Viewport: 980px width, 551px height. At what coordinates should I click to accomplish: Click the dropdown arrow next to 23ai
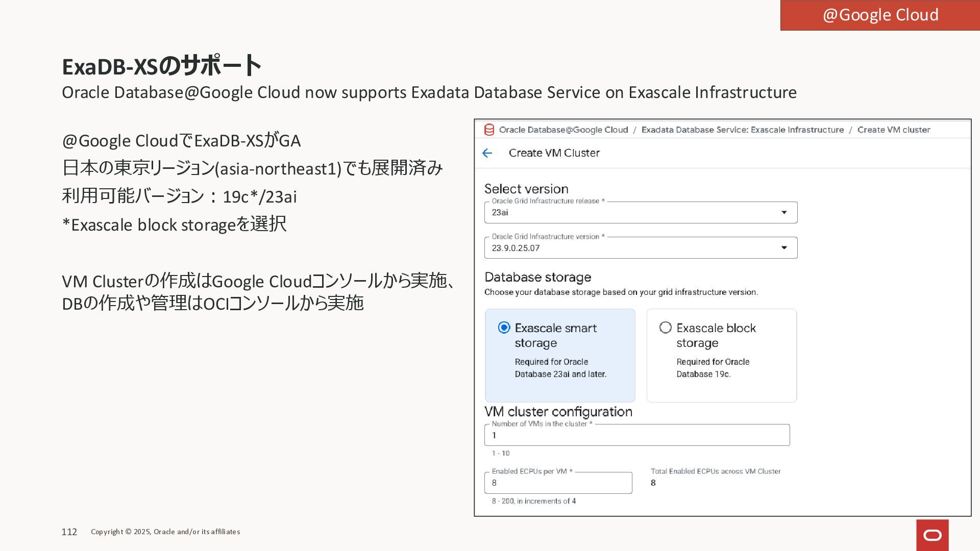click(784, 212)
